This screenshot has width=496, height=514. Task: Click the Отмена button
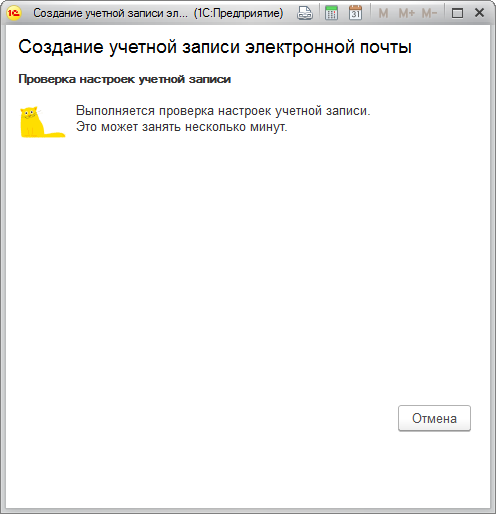[x=434, y=418]
